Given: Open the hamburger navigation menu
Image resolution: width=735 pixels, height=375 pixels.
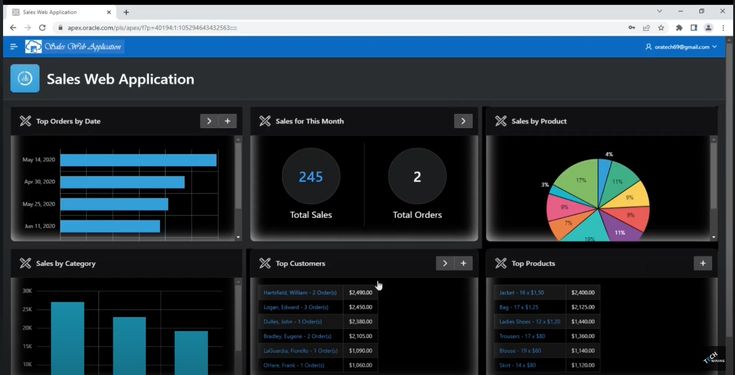Looking at the screenshot, I should pyautogui.click(x=14, y=46).
